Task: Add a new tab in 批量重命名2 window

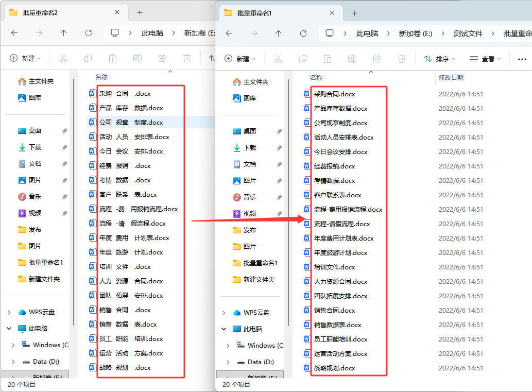Action: (140, 12)
